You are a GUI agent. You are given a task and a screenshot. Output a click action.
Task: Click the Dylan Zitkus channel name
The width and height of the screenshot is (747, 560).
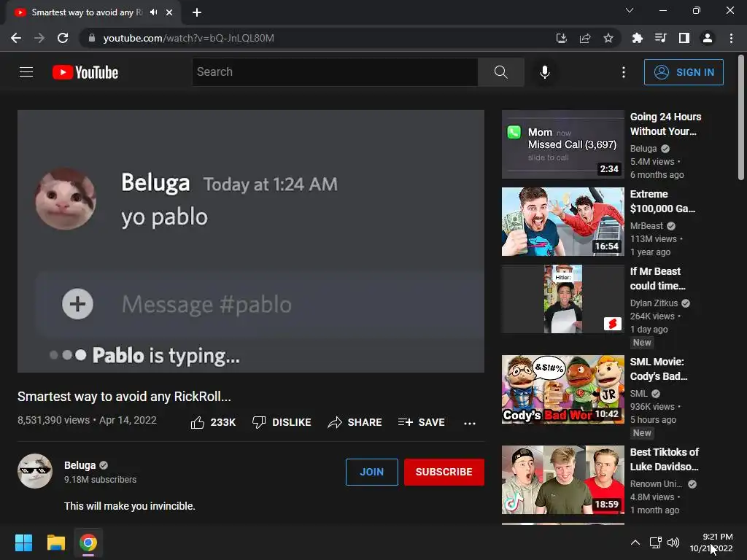click(x=654, y=303)
